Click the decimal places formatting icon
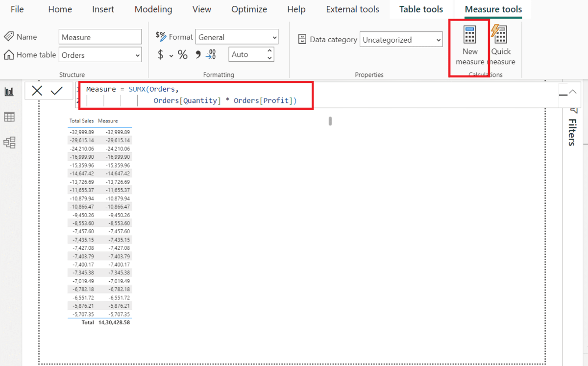This screenshot has height=366, width=588. click(211, 55)
